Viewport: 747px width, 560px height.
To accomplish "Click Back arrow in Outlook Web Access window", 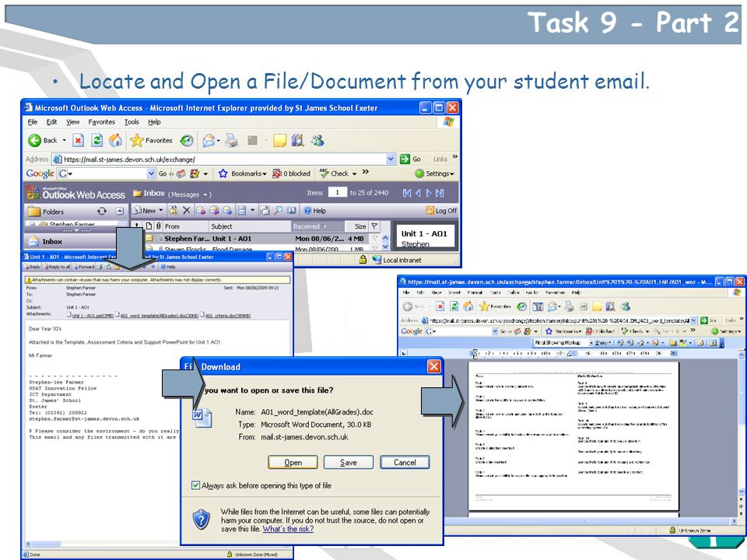I will (x=35, y=141).
